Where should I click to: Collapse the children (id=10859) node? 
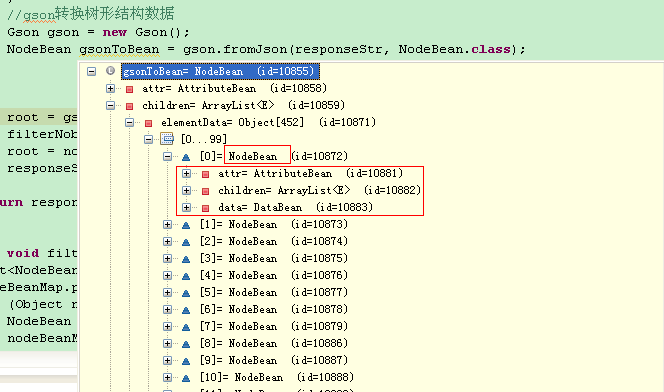tap(111, 105)
